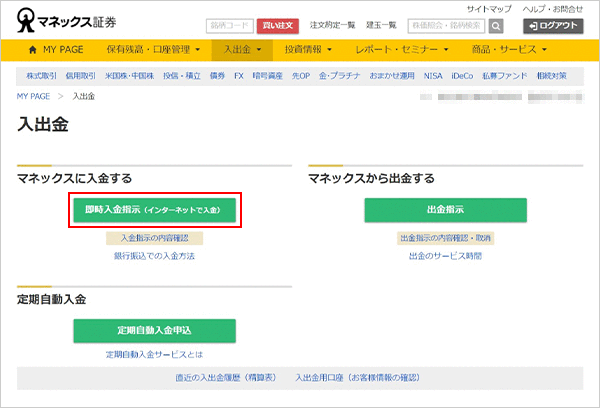Expand the 商品・サービス dropdown menu
600x408 pixels.
[x=509, y=49]
